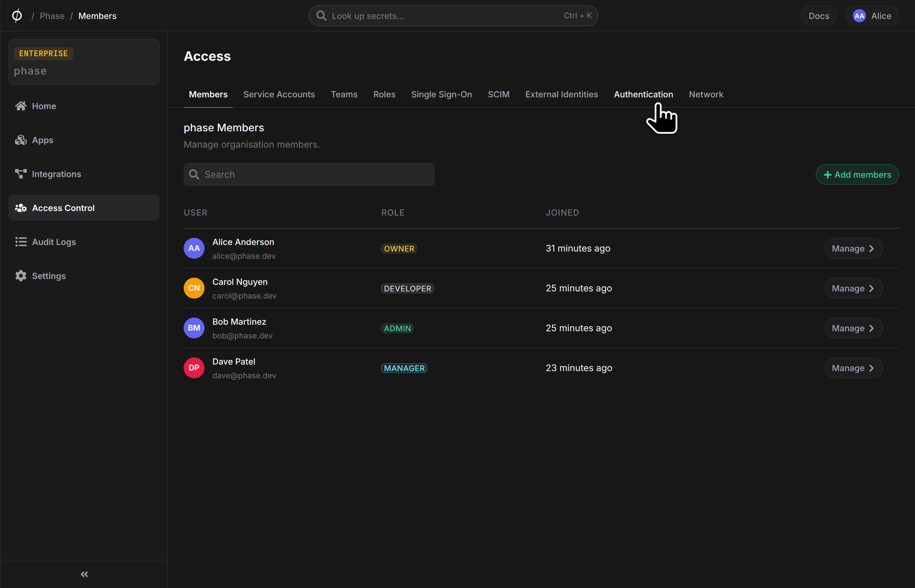Click the Add members button
Screen dimensions: 915x588
click(x=857, y=174)
